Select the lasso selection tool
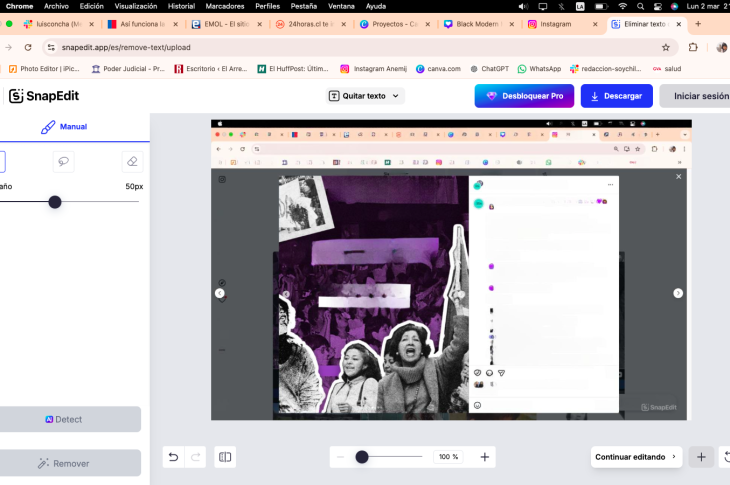Image resolution: width=730 pixels, height=485 pixels. (x=63, y=161)
